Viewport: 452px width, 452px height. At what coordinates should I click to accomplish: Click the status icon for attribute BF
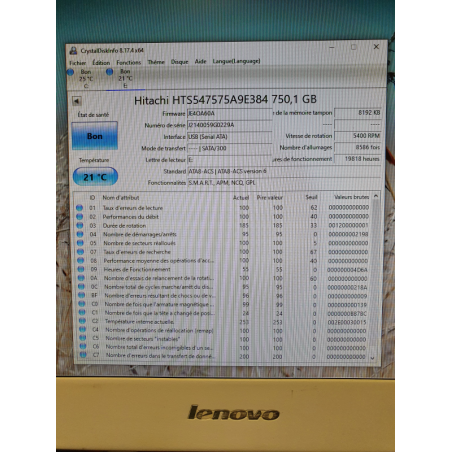81,295
